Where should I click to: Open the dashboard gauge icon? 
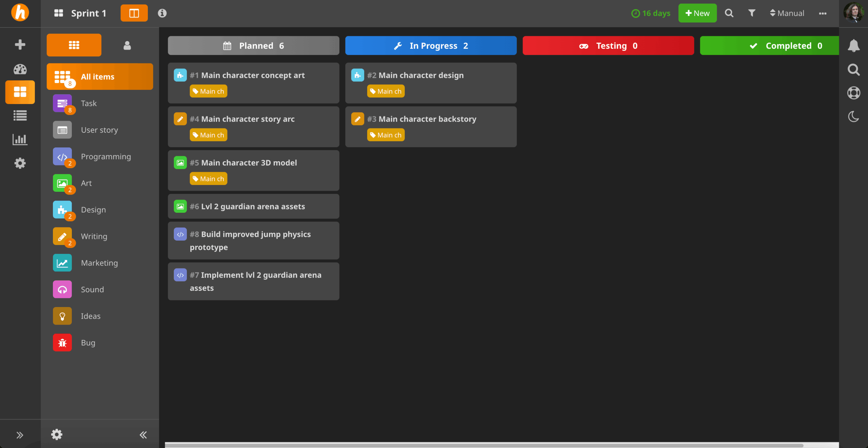[20, 69]
